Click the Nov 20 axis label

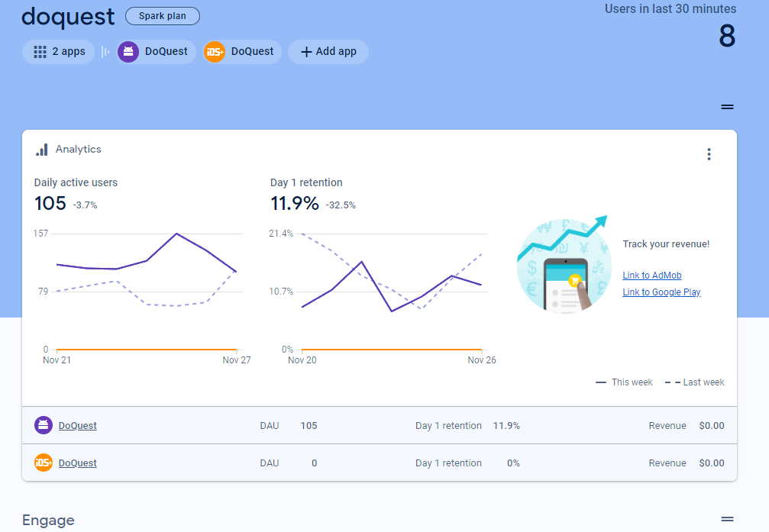coord(302,360)
